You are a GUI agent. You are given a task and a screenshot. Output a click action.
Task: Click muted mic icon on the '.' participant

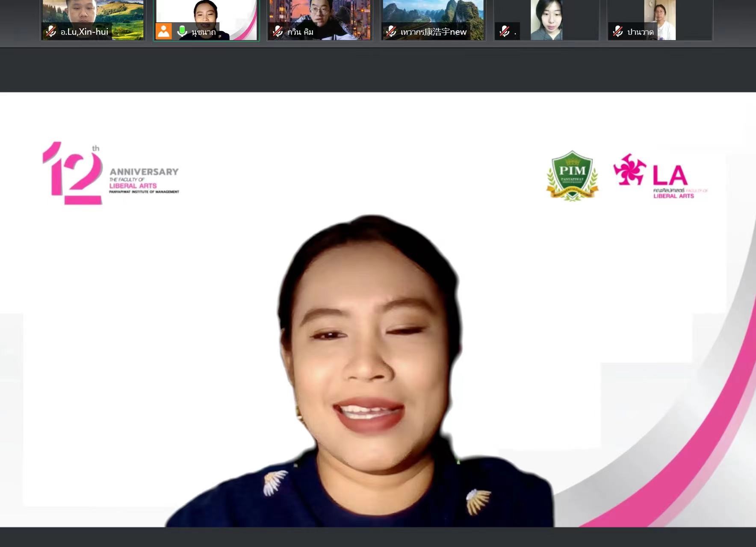pos(505,32)
